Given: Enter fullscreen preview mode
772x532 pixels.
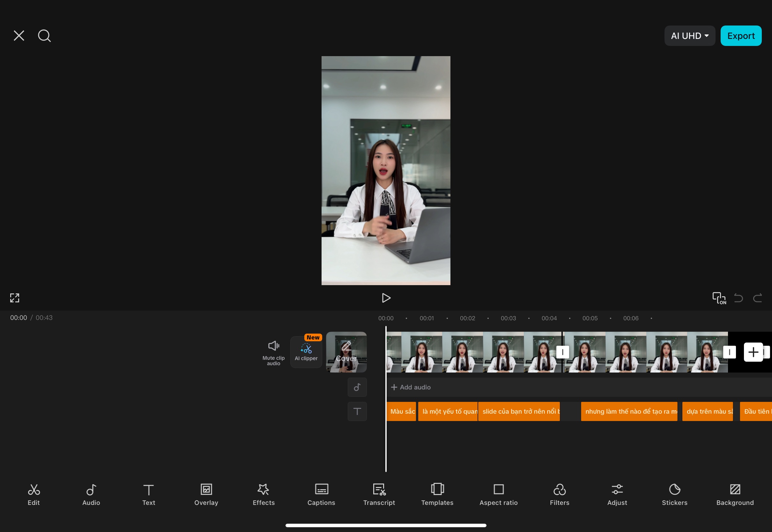Looking at the screenshot, I should point(15,298).
